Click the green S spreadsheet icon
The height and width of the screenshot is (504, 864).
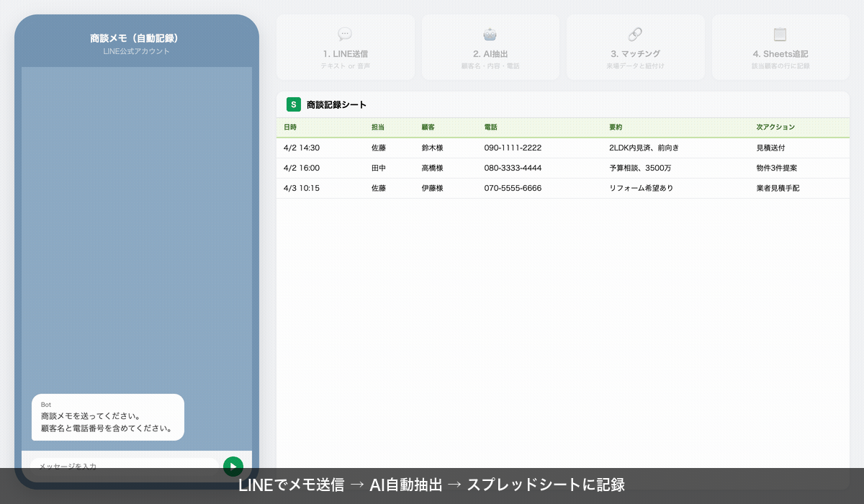coord(293,104)
